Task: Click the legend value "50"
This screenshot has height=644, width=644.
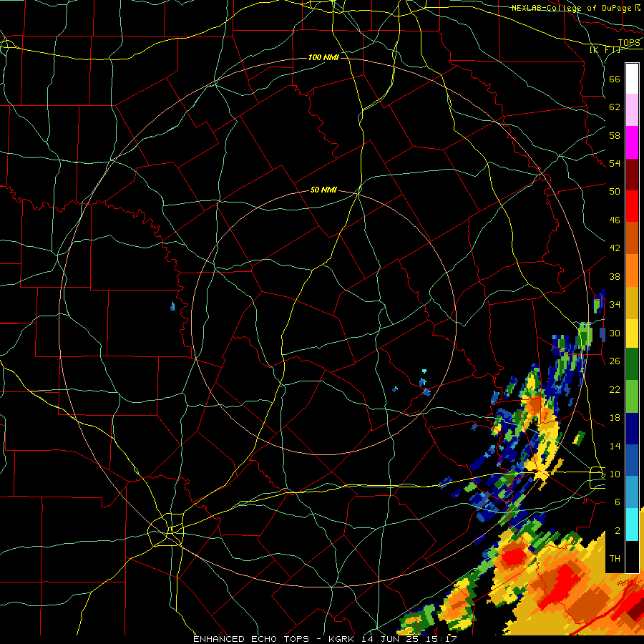Action: pyautogui.click(x=615, y=191)
